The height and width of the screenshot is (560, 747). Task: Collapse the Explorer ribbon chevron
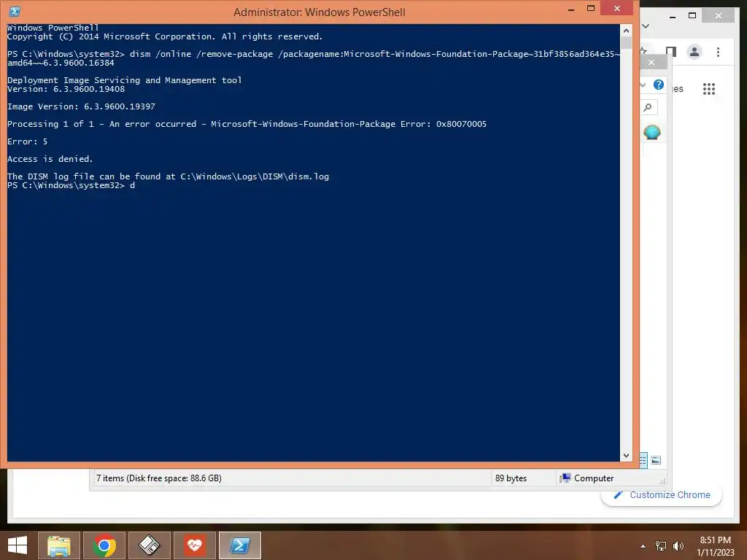coord(643,85)
